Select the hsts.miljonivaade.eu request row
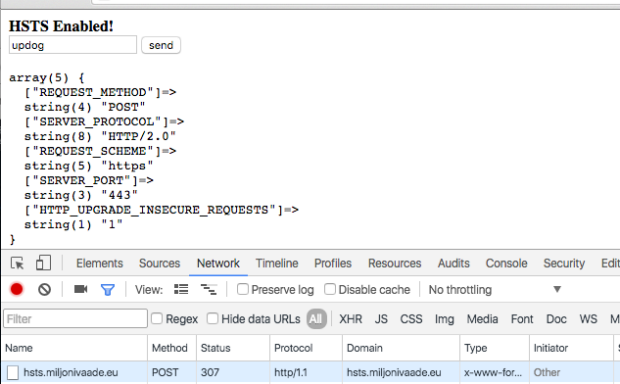 click(310, 372)
